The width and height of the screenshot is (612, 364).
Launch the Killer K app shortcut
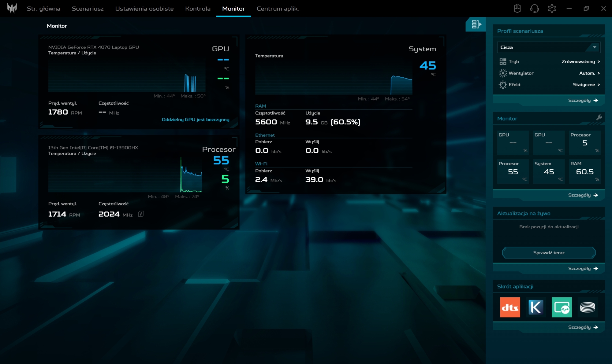(x=536, y=307)
